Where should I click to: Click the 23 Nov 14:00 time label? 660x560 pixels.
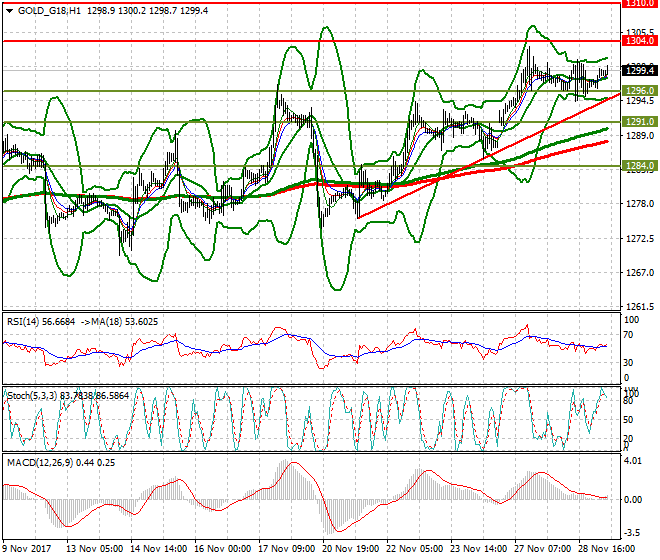tap(479, 549)
